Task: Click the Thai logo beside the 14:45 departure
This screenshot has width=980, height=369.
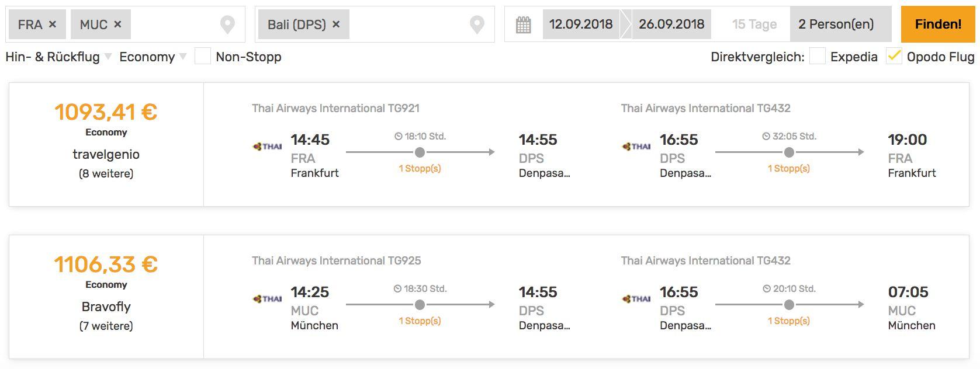Action: [268, 147]
